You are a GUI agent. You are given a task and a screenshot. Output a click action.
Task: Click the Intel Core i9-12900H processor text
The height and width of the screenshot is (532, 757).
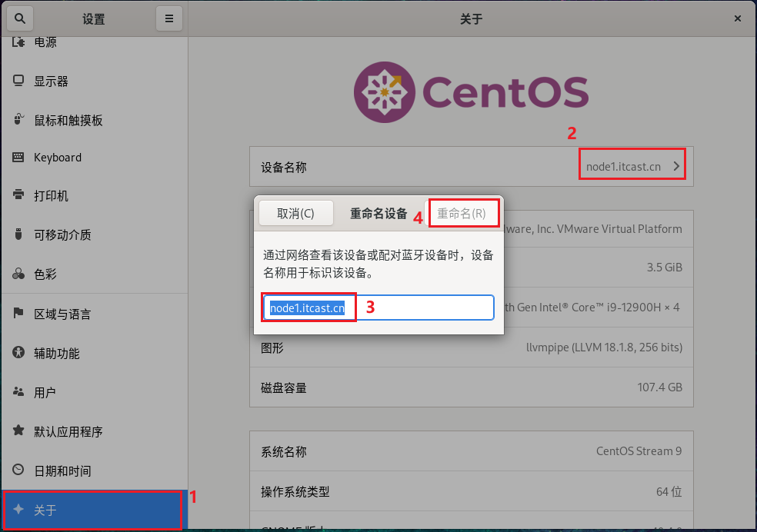tap(592, 308)
